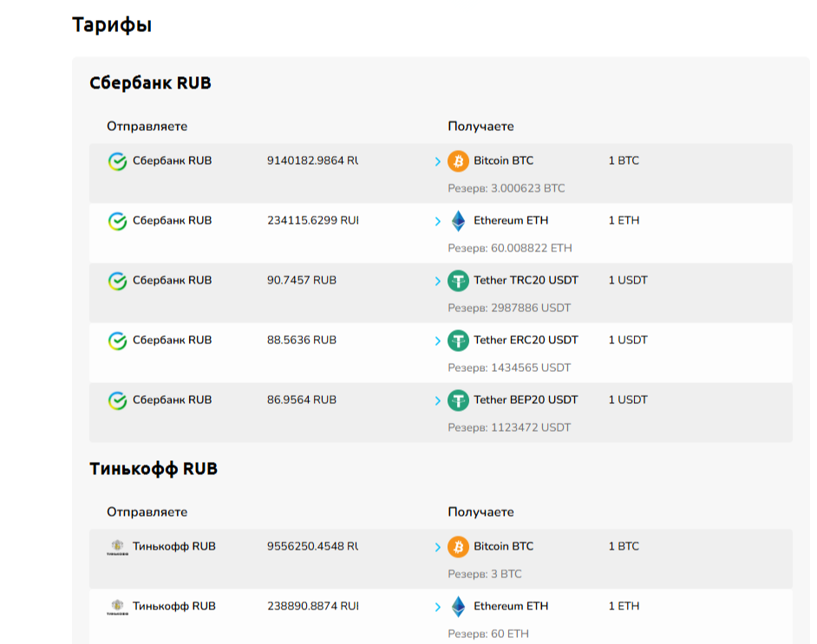Click Тинькофф RUB label in 9556250.4548 row
817x644 pixels.
pos(174,546)
